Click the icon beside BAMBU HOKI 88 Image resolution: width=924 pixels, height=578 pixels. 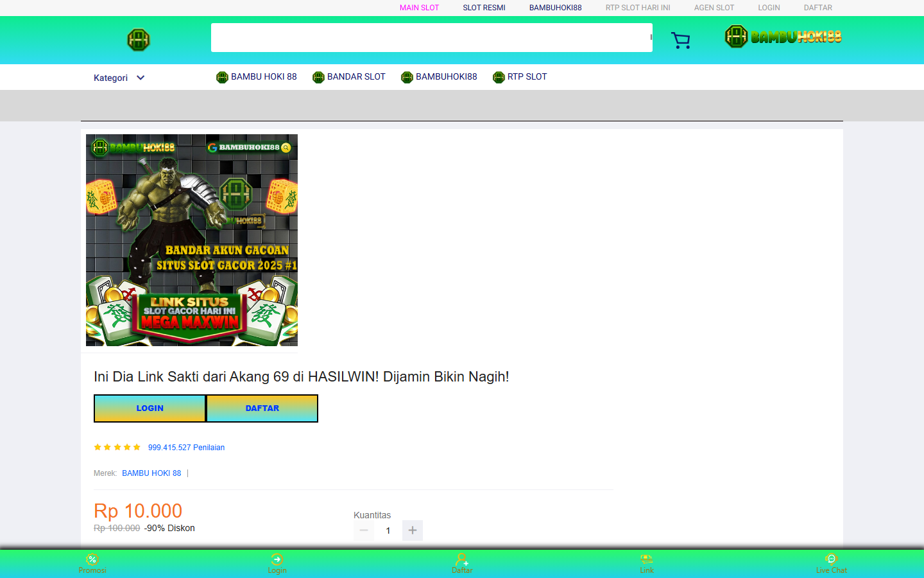coord(222,77)
